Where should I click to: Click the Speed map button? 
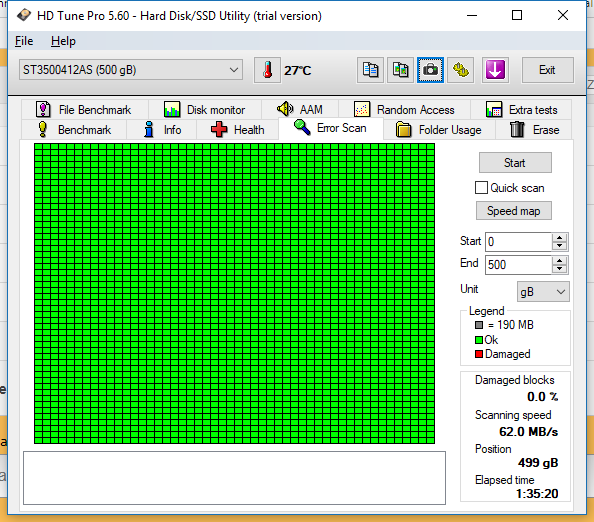[513, 211]
